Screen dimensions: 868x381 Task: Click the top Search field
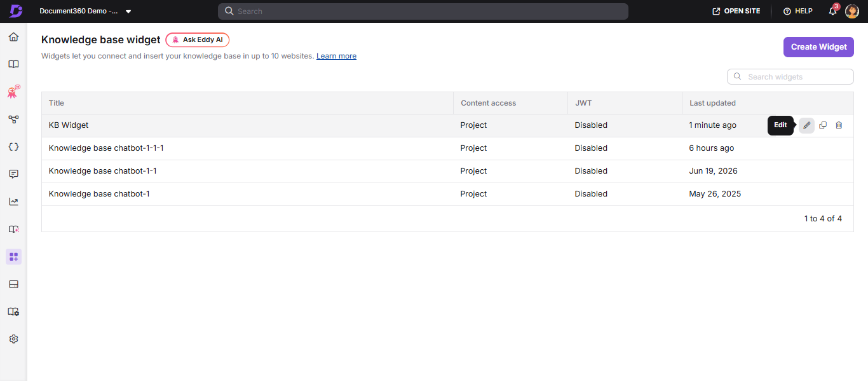423,11
